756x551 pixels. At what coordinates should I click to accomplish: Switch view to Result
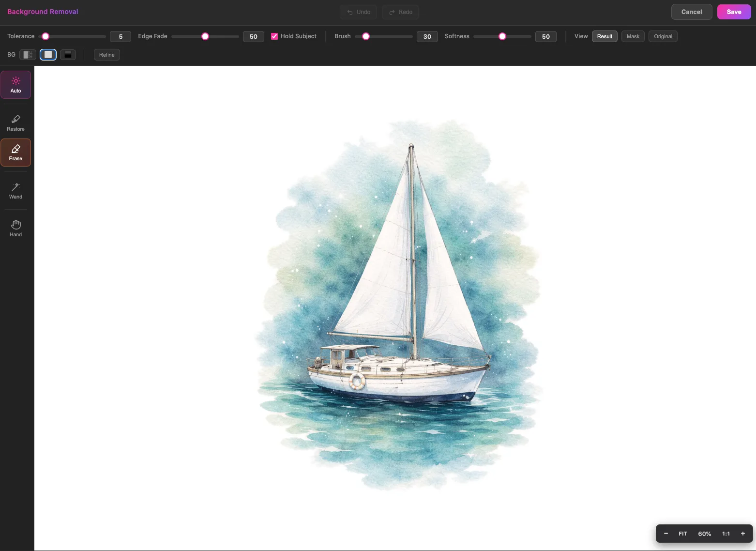(605, 36)
